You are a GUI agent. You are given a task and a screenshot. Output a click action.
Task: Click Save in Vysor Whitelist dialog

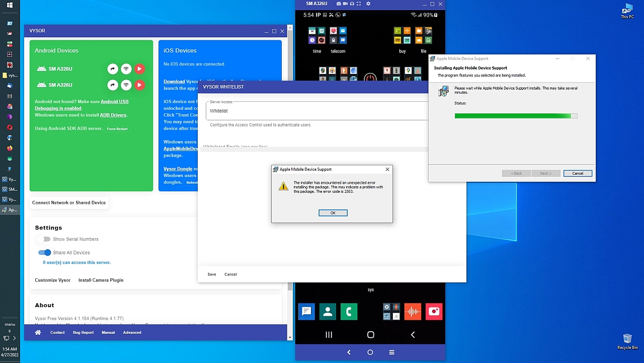pyautogui.click(x=212, y=274)
